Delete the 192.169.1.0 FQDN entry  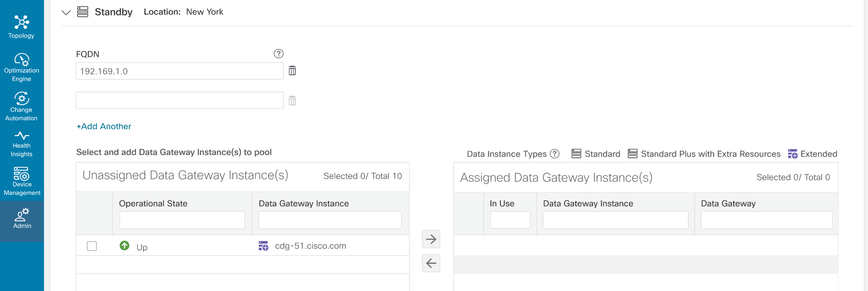[292, 71]
